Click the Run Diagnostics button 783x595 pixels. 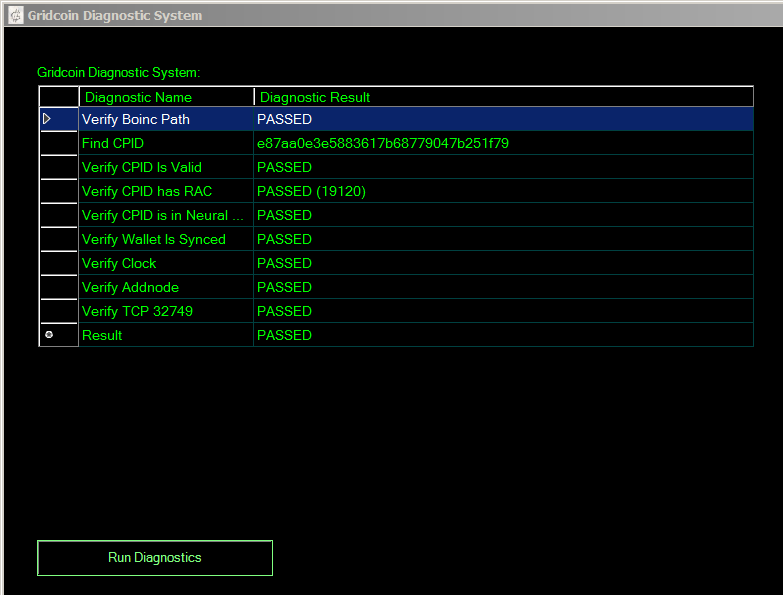(x=155, y=558)
